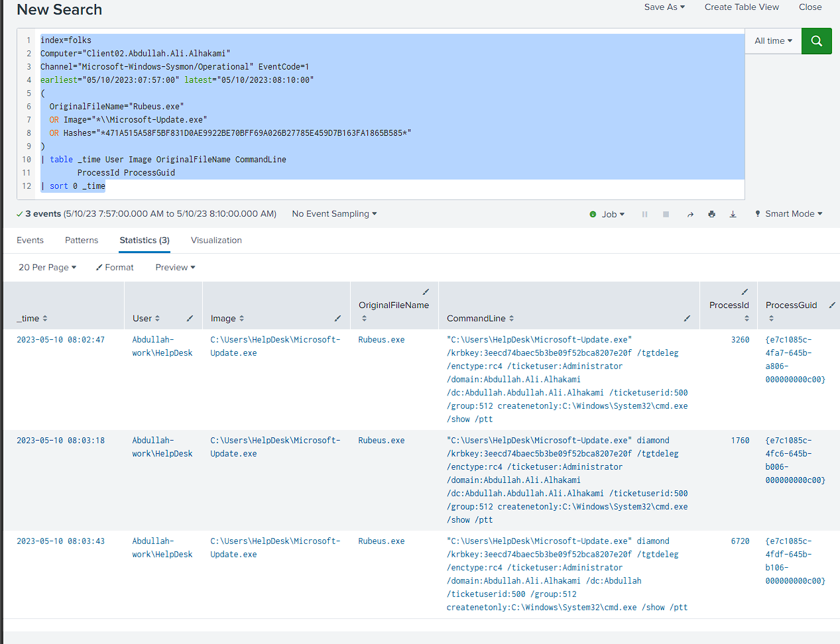The width and height of the screenshot is (840, 644).
Task: Click ProcessId value 3260
Action: [740, 340]
